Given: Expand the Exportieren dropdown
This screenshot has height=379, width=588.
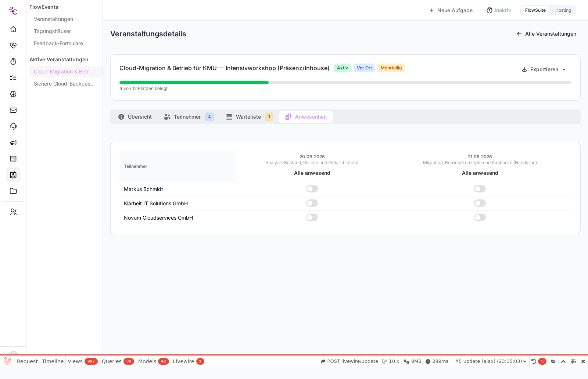Looking at the screenshot, I should coord(544,69).
